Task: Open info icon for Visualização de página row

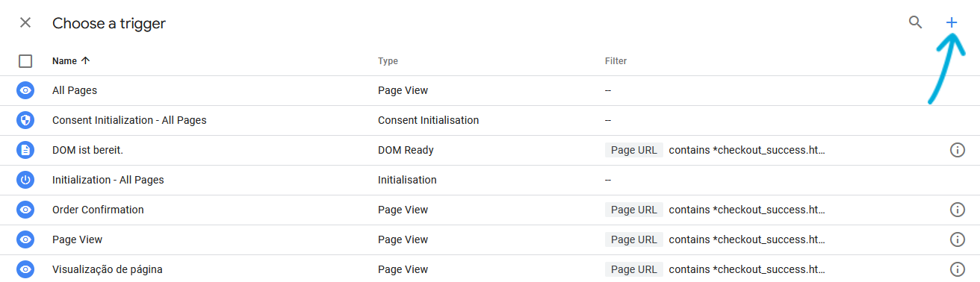Action: tap(957, 269)
